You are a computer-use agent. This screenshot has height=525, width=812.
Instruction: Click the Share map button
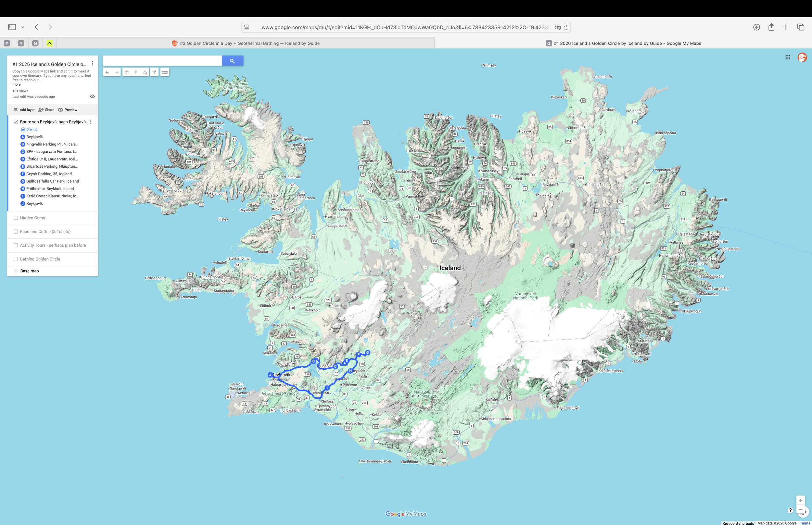coord(46,110)
